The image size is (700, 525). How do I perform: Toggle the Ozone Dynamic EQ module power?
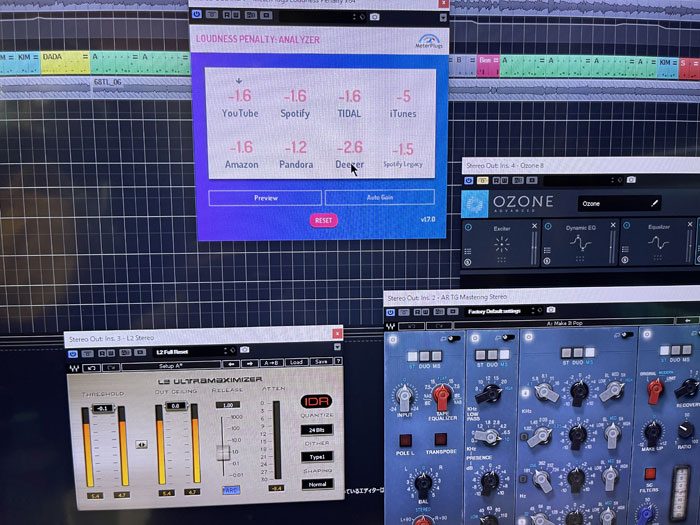pos(548,226)
